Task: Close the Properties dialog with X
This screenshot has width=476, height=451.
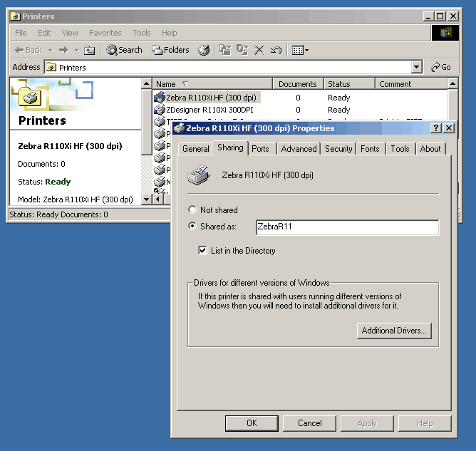Action: pos(449,128)
